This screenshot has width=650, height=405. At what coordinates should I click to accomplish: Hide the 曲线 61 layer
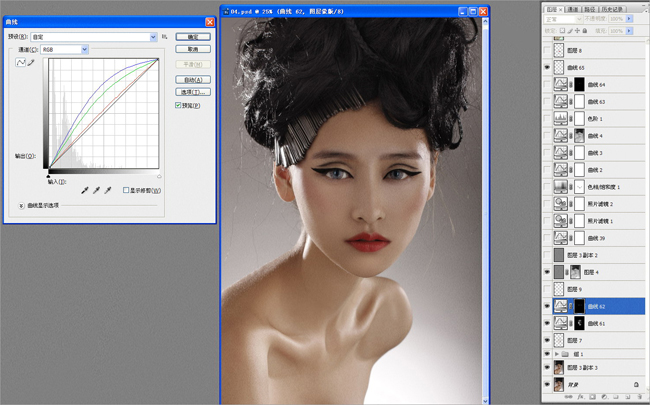547,323
